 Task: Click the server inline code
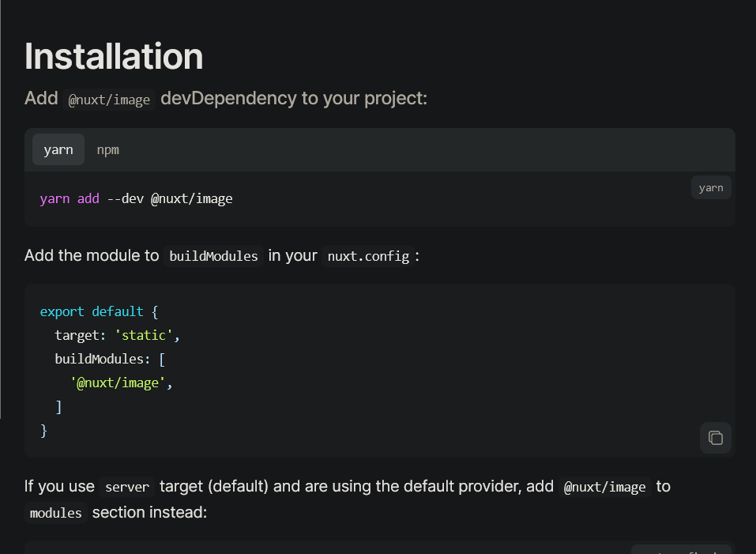127,487
